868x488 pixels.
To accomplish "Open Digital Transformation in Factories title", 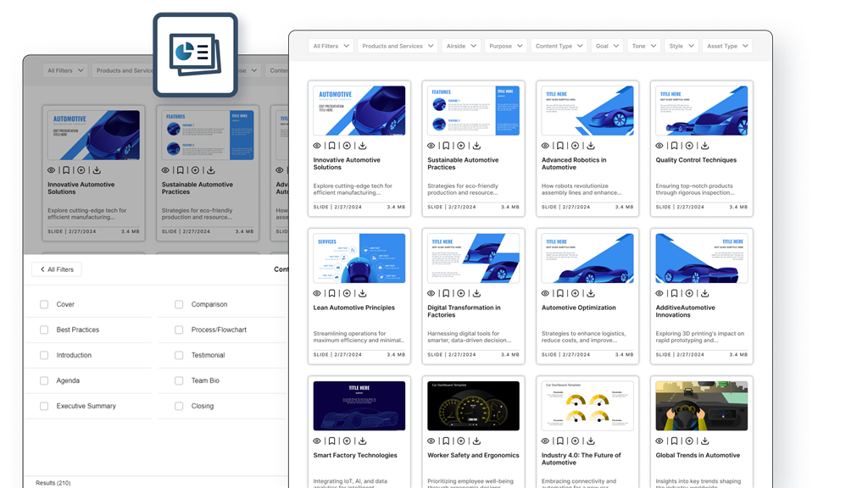I will coord(464,312).
